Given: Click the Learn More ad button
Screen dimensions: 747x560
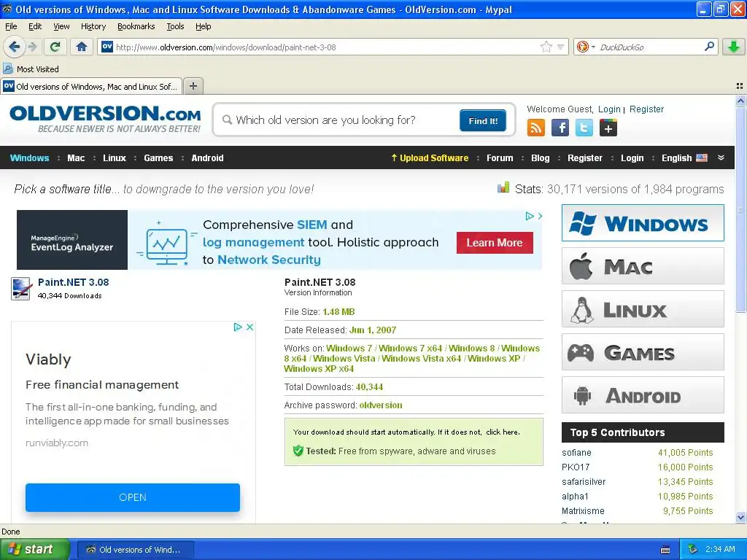Looking at the screenshot, I should point(495,242).
